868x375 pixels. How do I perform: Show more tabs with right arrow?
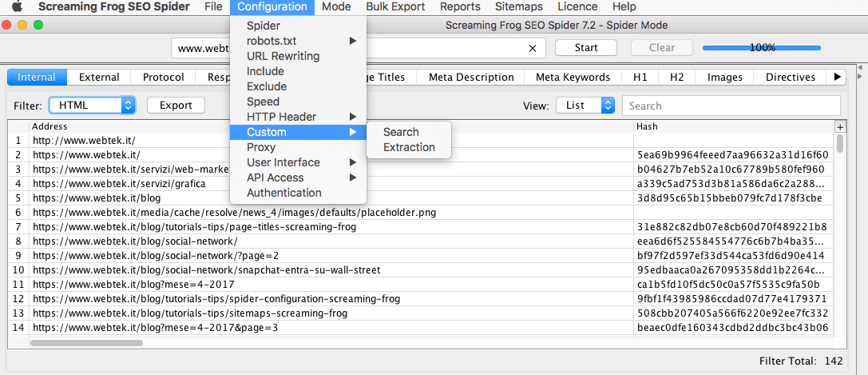(x=836, y=77)
